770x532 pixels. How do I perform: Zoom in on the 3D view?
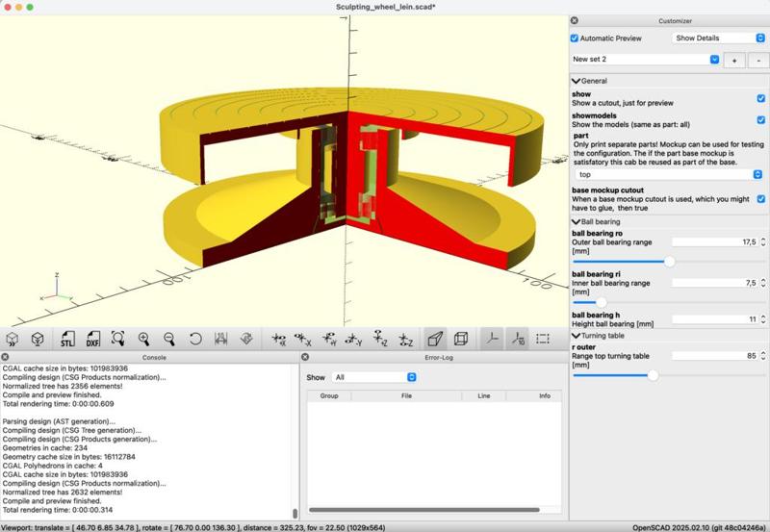point(143,339)
